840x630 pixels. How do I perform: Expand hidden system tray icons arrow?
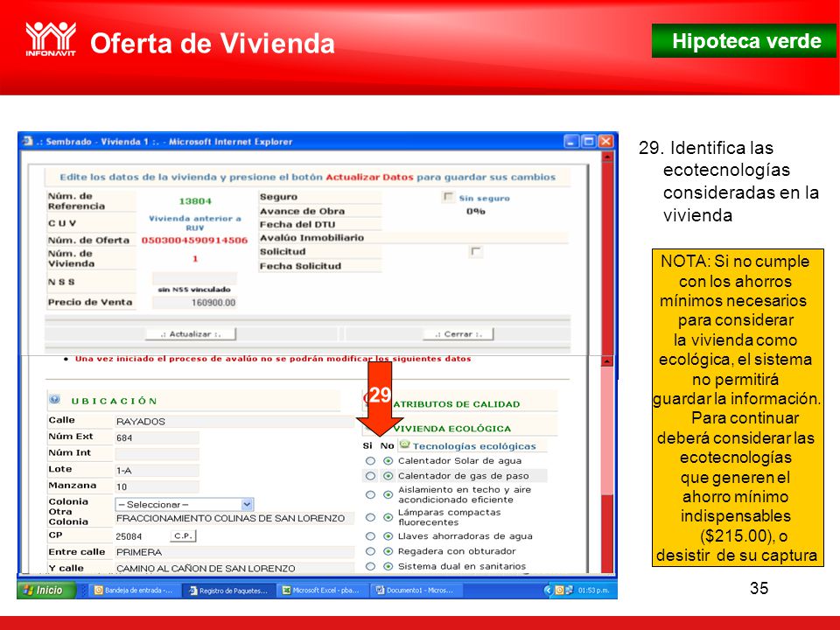click(x=548, y=591)
